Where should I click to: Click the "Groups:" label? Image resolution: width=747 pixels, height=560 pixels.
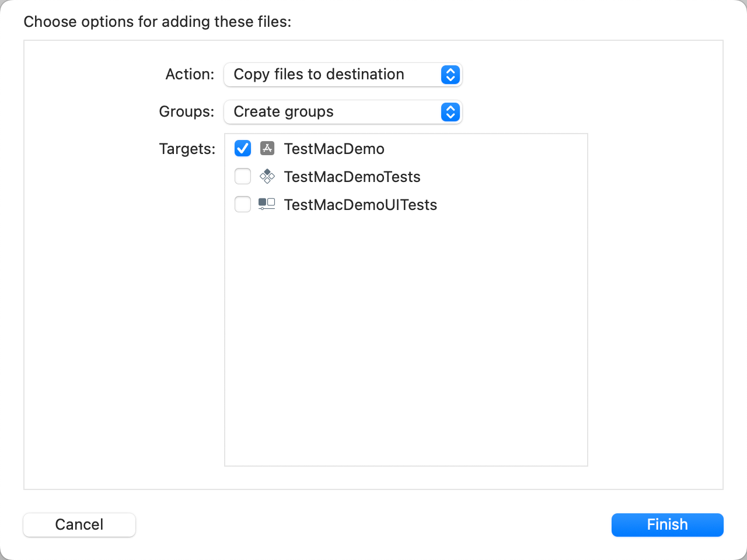pos(186,112)
